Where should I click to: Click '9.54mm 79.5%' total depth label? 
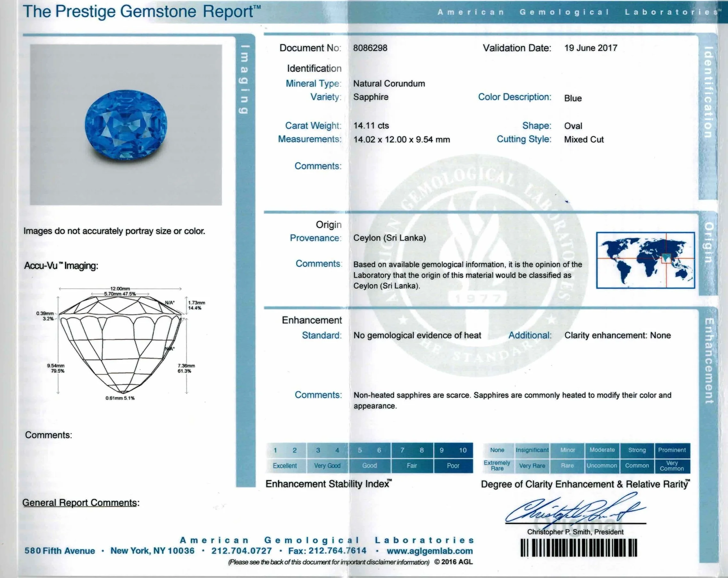click(56, 368)
